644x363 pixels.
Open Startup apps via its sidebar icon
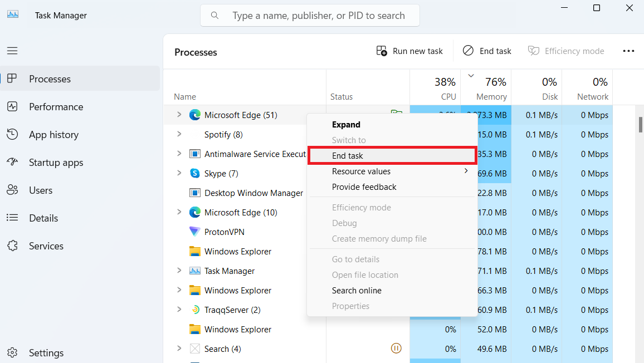pos(12,162)
